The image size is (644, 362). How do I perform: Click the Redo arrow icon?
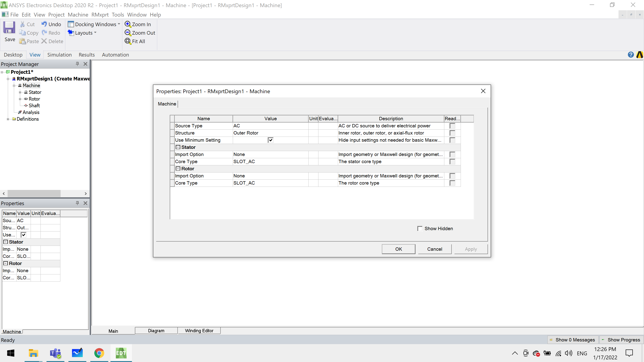[x=44, y=33]
